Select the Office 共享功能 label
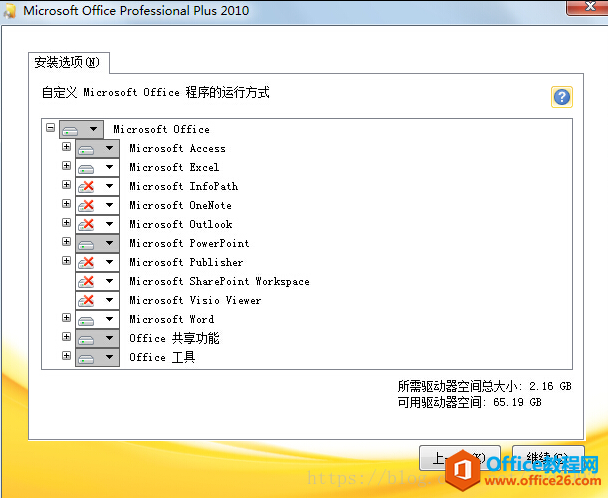This screenshot has width=608, height=498. 174,338
